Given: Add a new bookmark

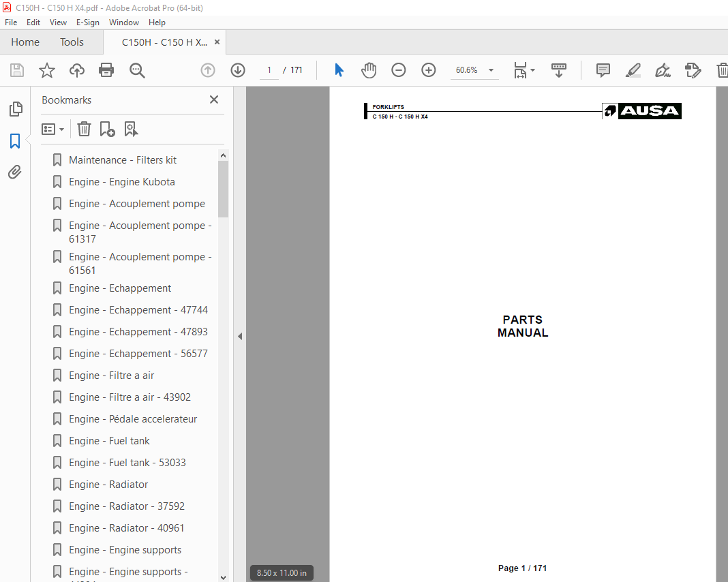Looking at the screenshot, I should pos(107,129).
